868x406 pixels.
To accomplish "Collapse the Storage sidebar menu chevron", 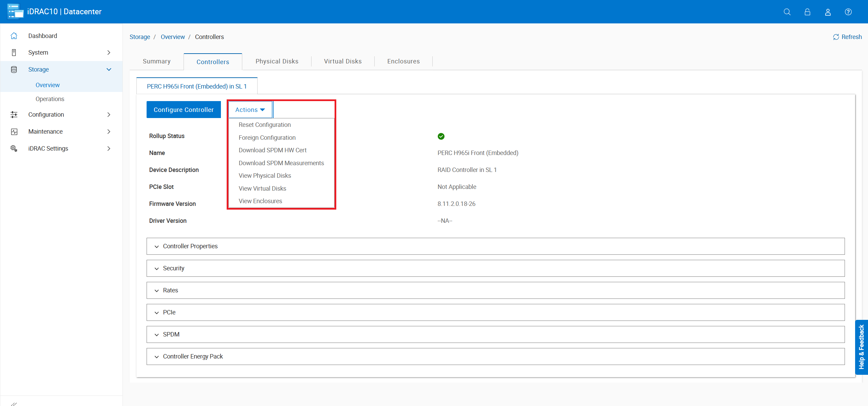I will click(109, 70).
